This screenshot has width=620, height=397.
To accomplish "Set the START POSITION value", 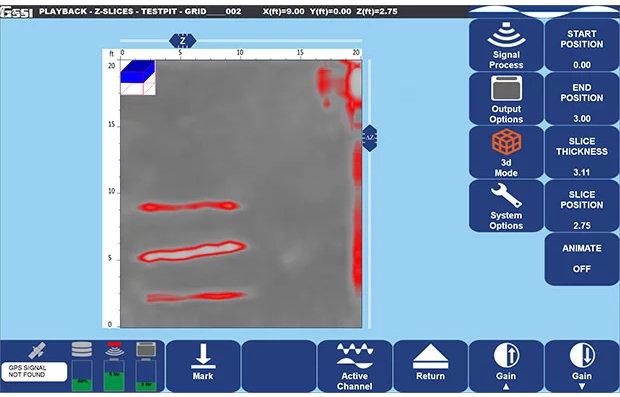I will pyautogui.click(x=582, y=45).
